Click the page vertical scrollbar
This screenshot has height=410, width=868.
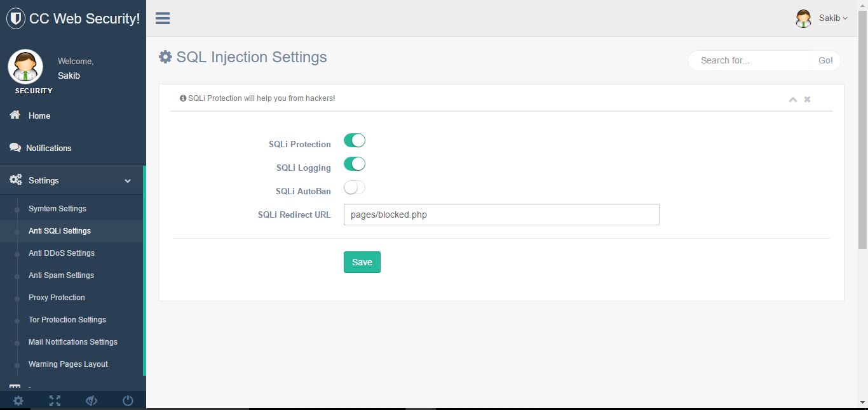coord(862,127)
